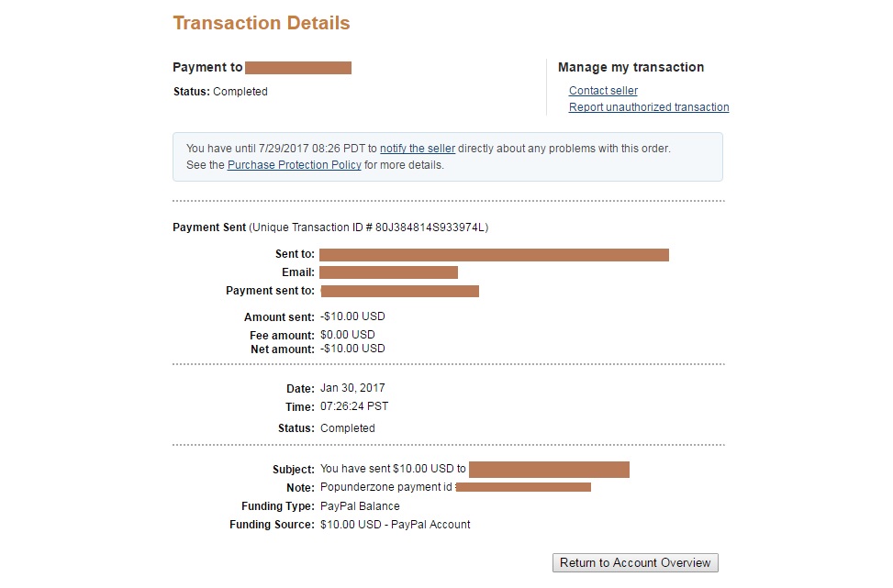The width and height of the screenshot is (893, 588).
Task: Click the redacted Payment sent to value
Action: pos(400,292)
